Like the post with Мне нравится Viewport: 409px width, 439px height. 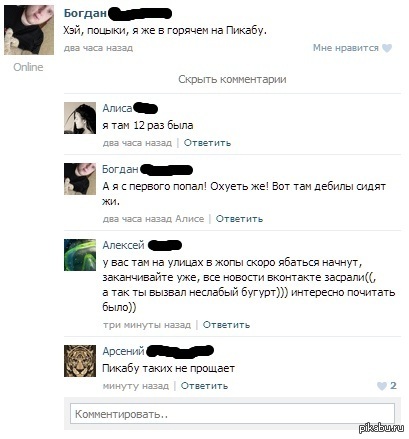pyautogui.click(x=346, y=48)
